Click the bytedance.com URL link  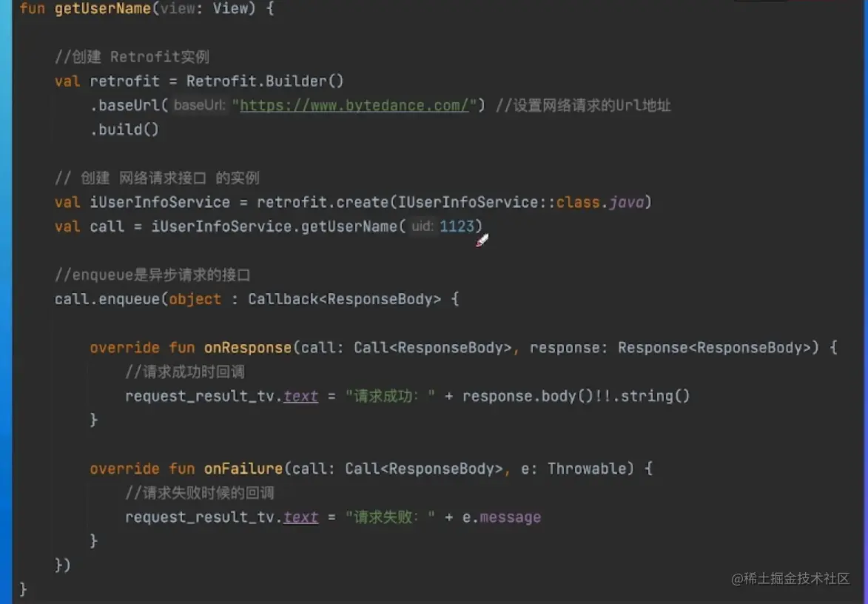(354, 105)
